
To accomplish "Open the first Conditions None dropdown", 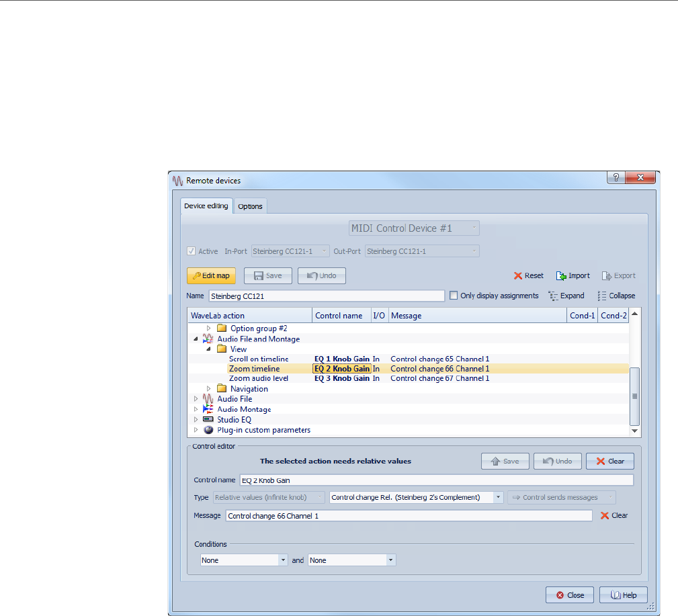I will [x=244, y=560].
